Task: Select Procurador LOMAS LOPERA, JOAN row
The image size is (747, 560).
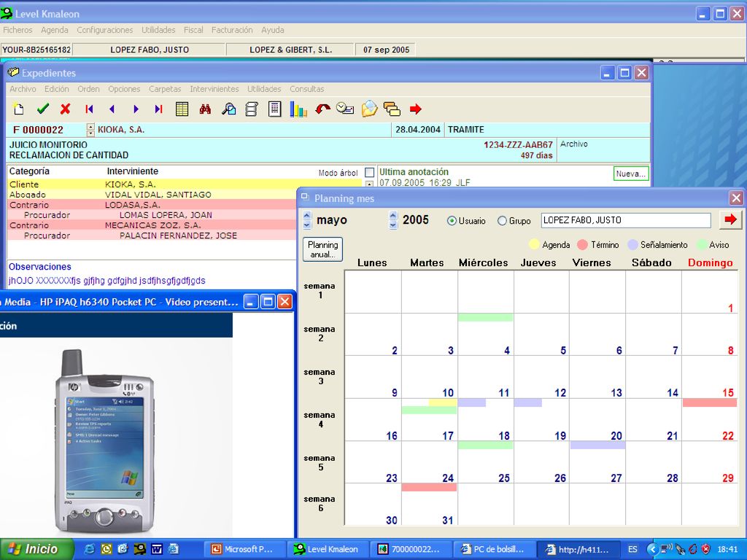Action: coord(152,215)
